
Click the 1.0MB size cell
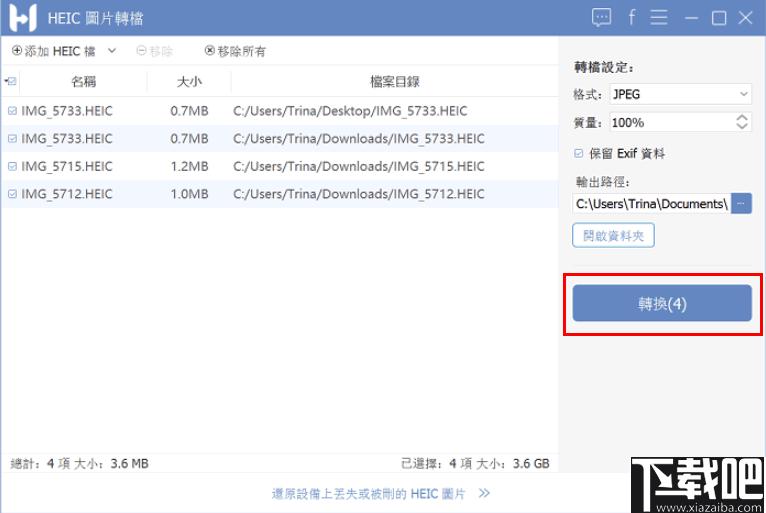click(189, 194)
